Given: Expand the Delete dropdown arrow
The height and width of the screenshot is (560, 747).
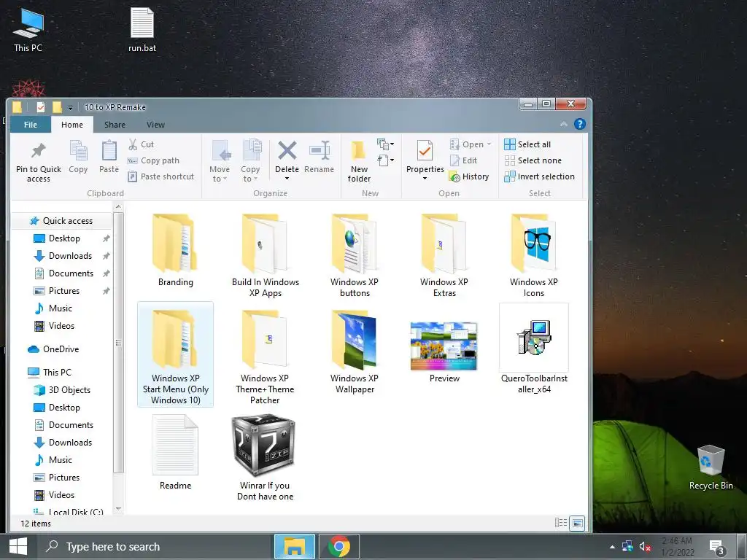Looking at the screenshot, I should [287, 179].
